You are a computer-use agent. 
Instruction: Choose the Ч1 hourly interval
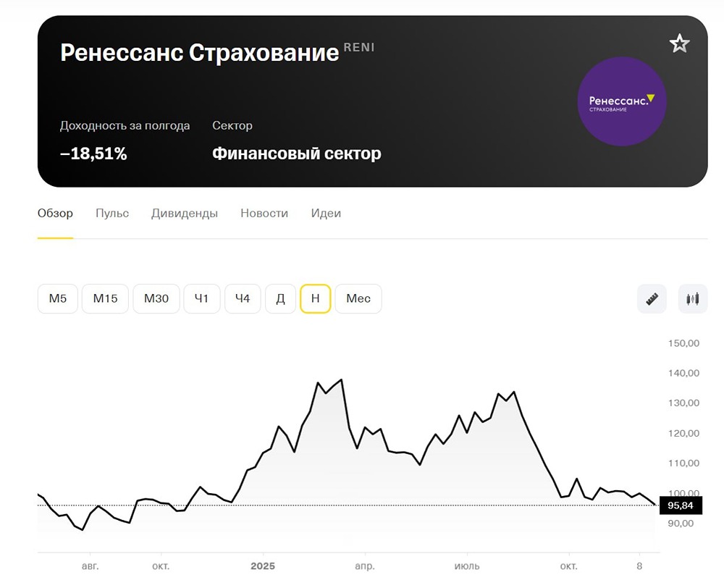click(201, 298)
